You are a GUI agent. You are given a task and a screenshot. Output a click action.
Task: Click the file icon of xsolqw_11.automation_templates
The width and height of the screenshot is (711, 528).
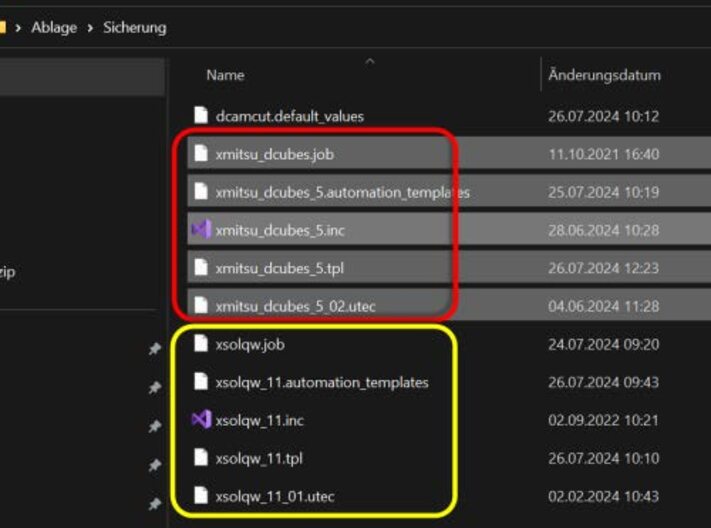click(201, 382)
